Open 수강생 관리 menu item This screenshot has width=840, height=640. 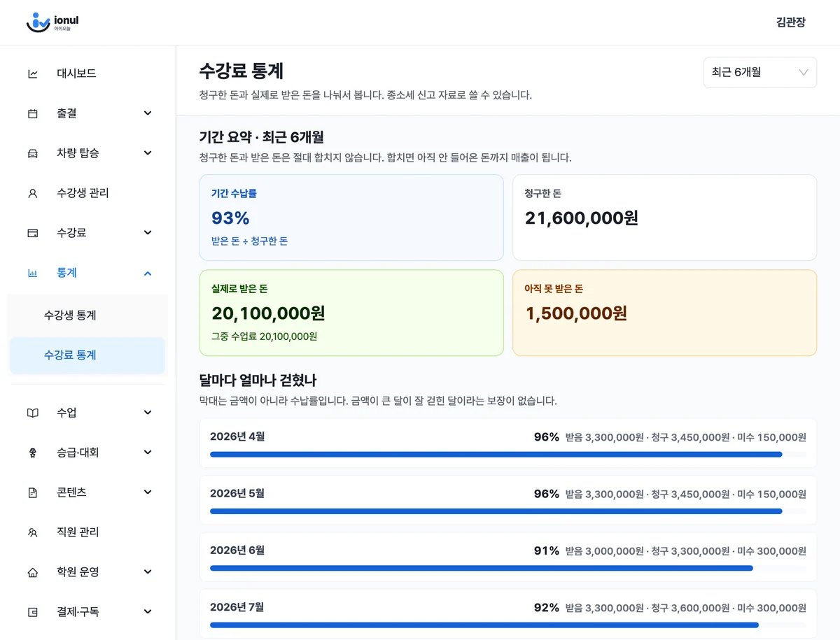click(87, 193)
